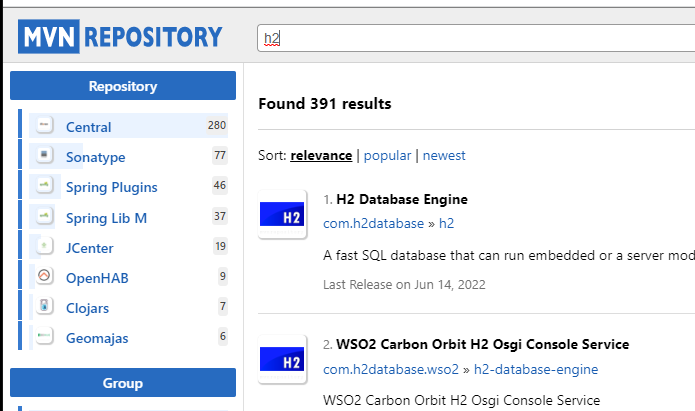Open the com.h2database group link
The height and width of the screenshot is (411, 695).
[x=374, y=223]
